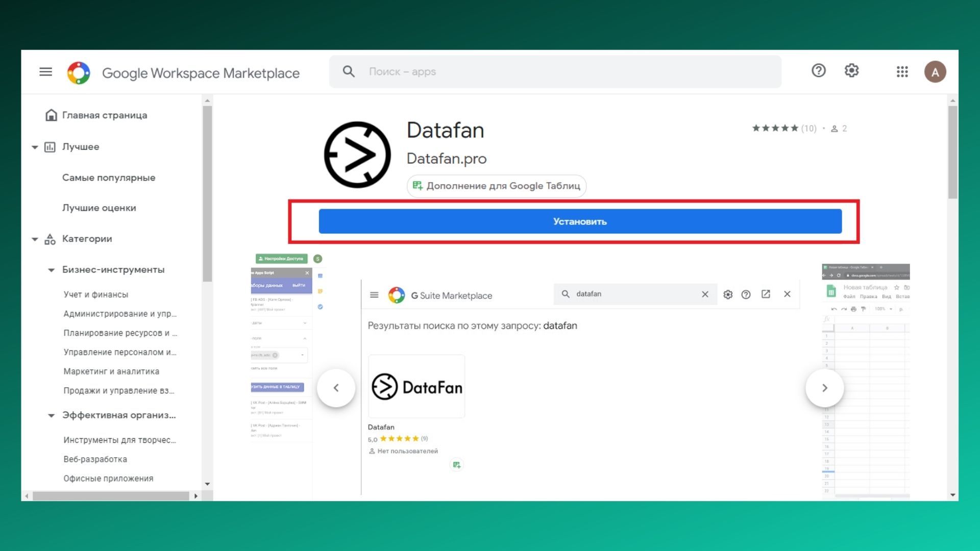Click the sidebar scroll right arrow
This screenshot has width=980, height=551.
[196, 496]
